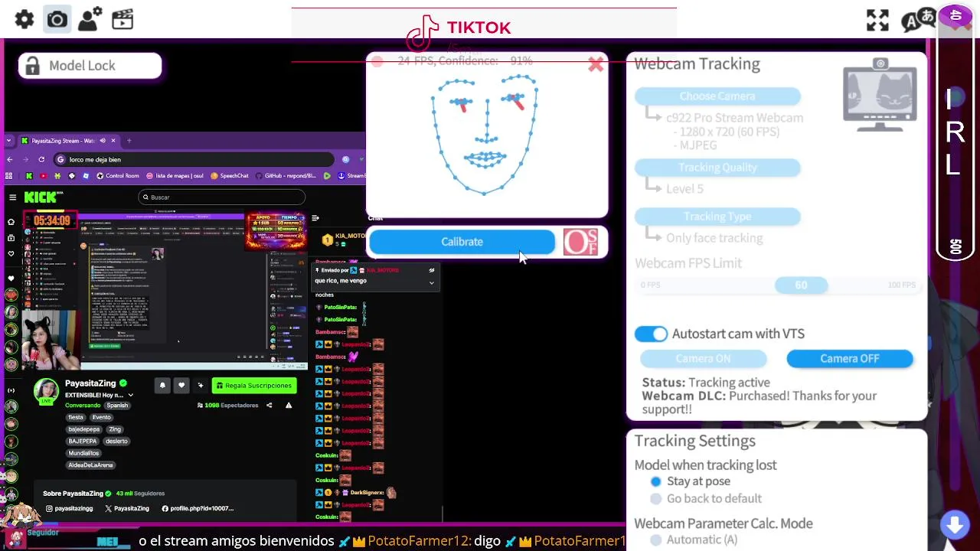Click the Kick logo
Viewport: 980px width, 551px height.
42,197
